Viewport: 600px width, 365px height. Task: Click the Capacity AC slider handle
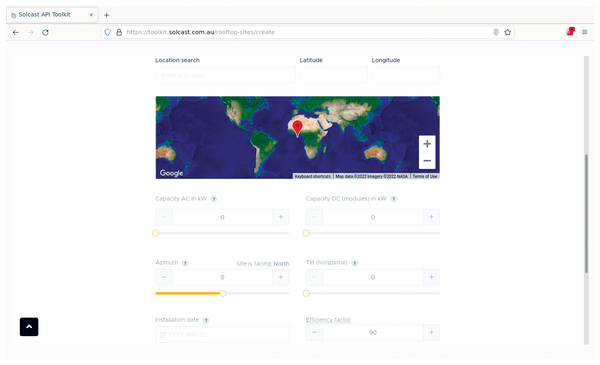pyautogui.click(x=155, y=233)
